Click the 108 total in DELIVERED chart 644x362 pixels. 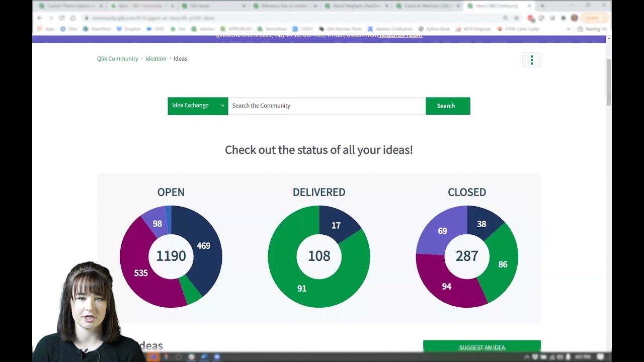coord(319,256)
